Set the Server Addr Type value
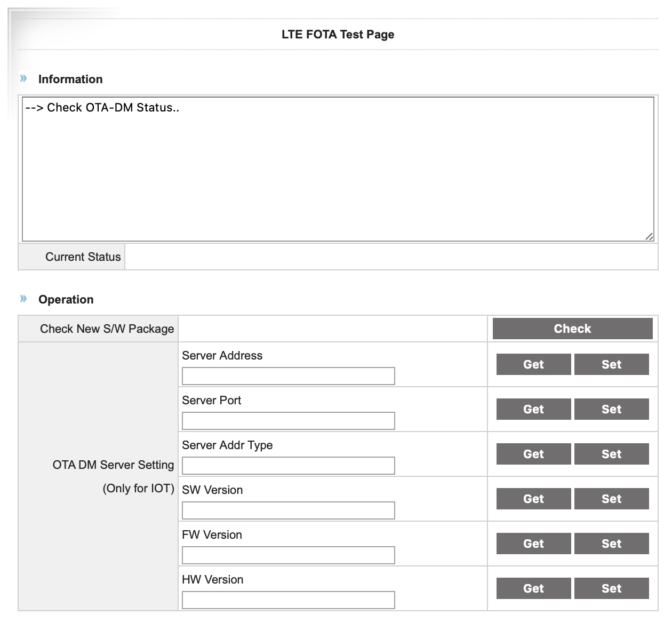Image resolution: width=672 pixels, height=623 pixels. tap(611, 454)
